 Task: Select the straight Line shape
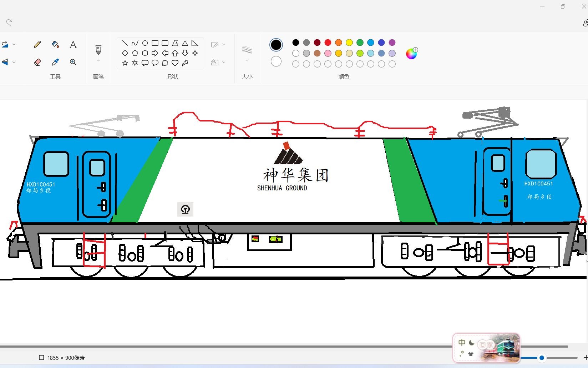click(x=125, y=43)
